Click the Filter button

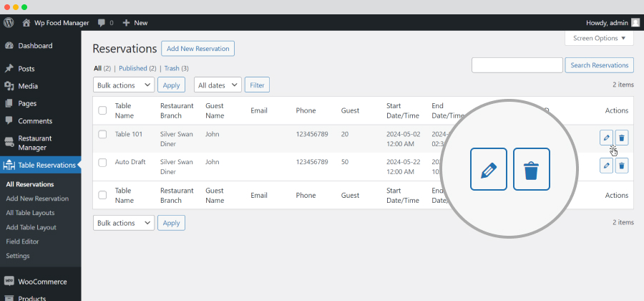tap(257, 85)
